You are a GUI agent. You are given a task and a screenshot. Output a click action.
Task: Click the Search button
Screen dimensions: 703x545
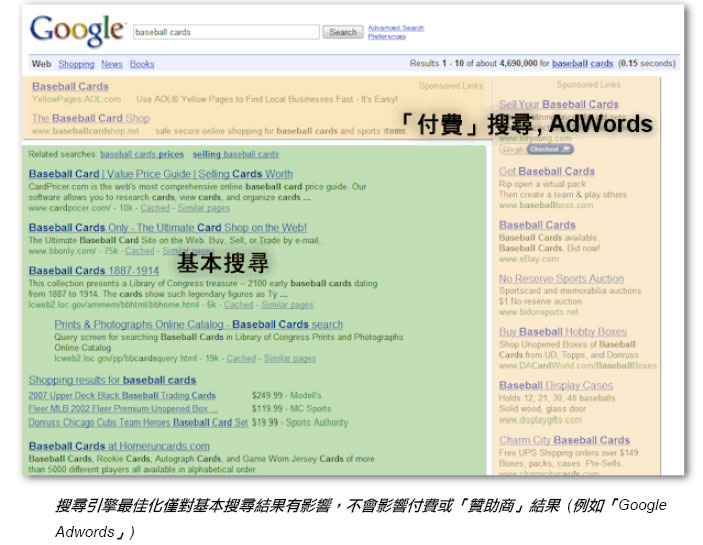pos(343,32)
